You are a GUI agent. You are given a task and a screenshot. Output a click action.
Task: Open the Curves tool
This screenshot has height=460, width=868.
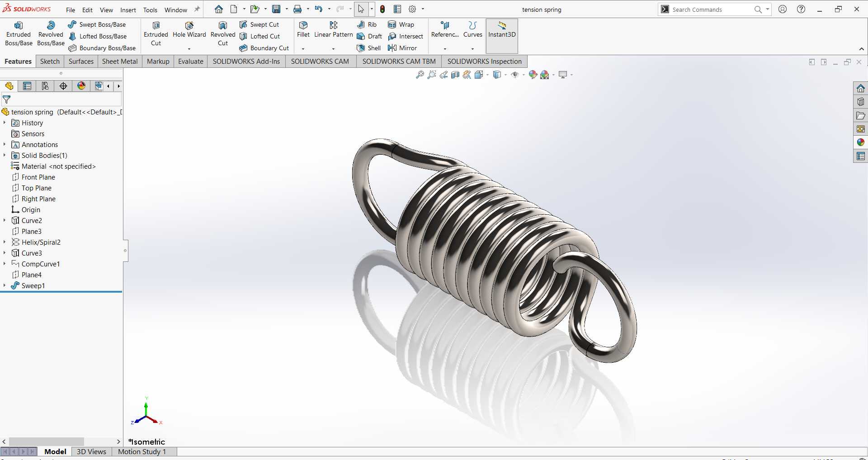coord(473,30)
